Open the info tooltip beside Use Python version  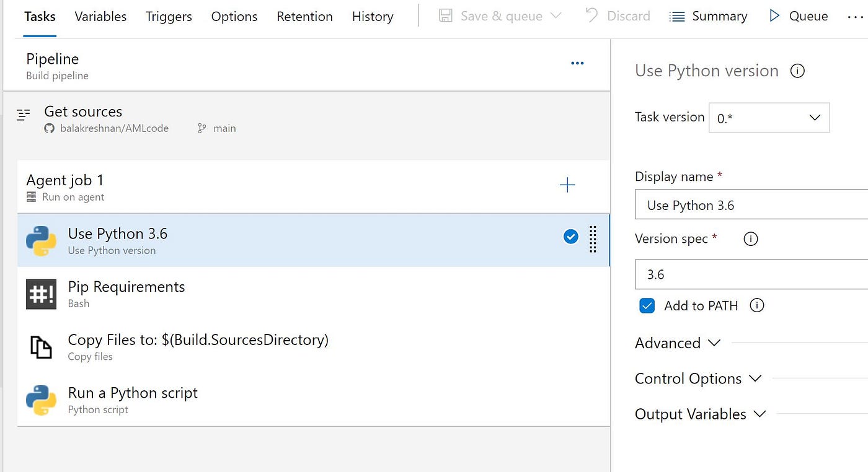click(x=797, y=71)
